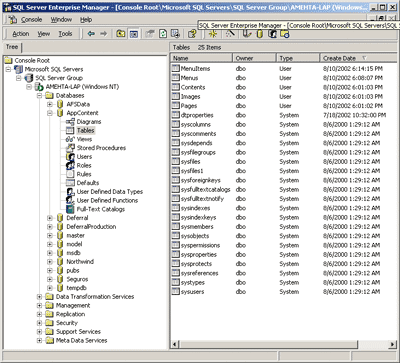The width and height of the screenshot is (400, 363).
Task: Click the Stored Procedures node icon
Action: [x=70, y=148]
